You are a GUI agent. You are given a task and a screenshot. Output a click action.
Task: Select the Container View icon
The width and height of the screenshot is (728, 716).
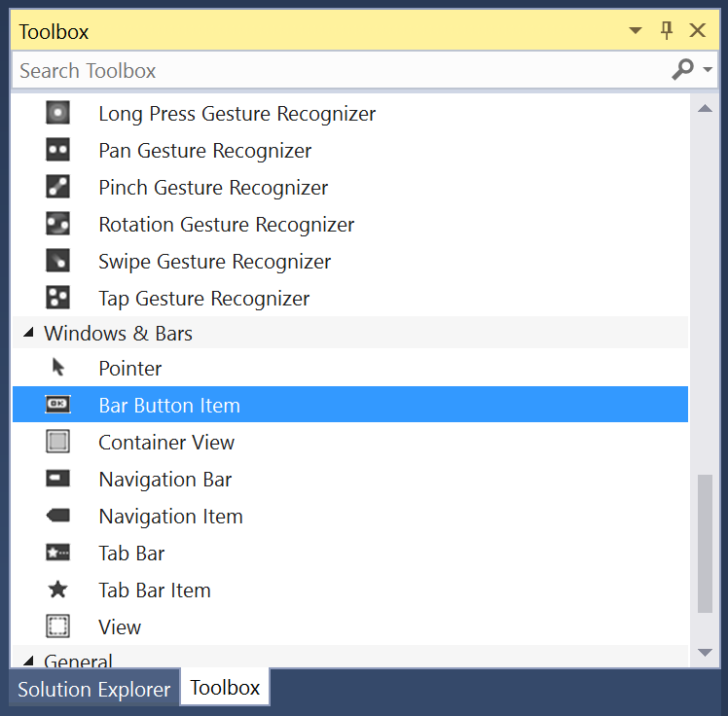[57, 442]
